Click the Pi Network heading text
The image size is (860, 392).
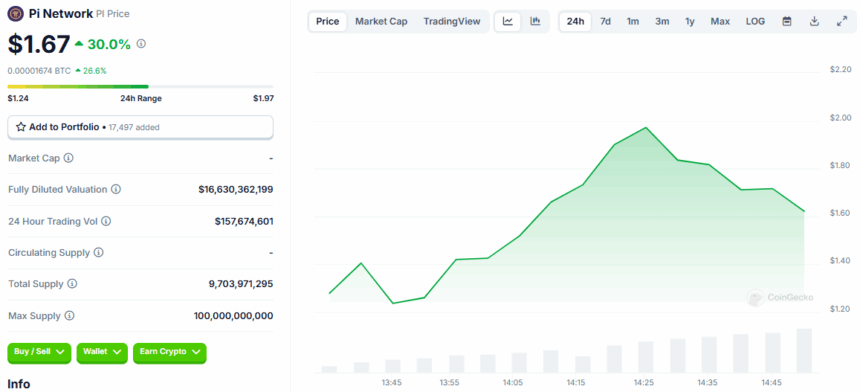pos(61,14)
